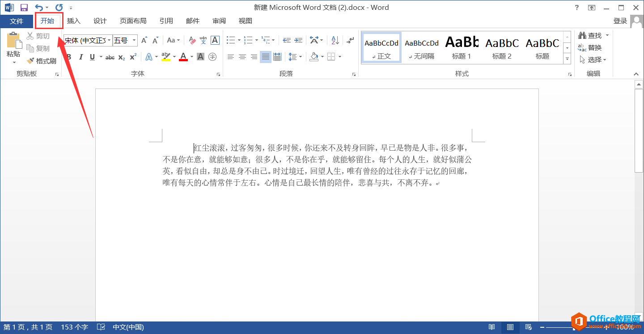Toggle center paragraph alignment
This screenshot has width=644, height=334.
(x=242, y=57)
